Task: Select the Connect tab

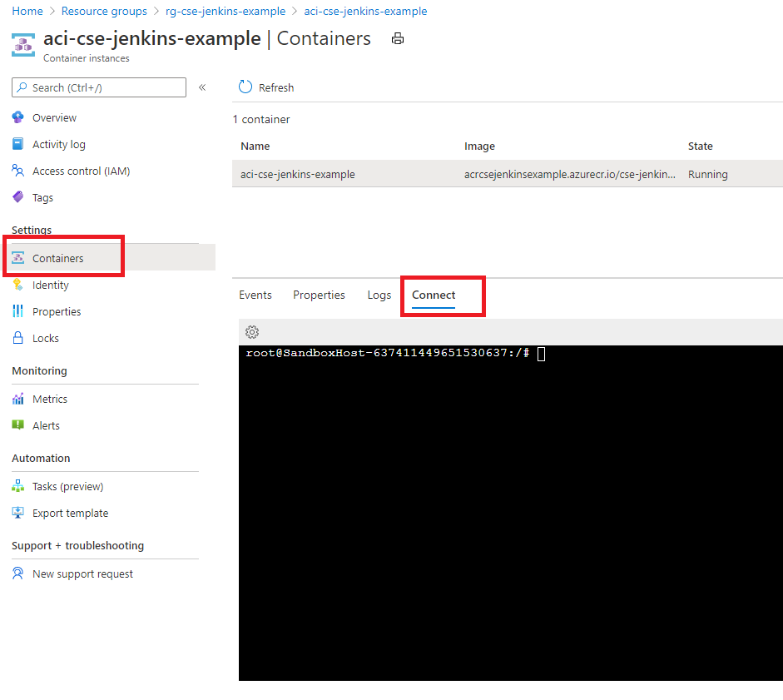Action: tap(434, 295)
